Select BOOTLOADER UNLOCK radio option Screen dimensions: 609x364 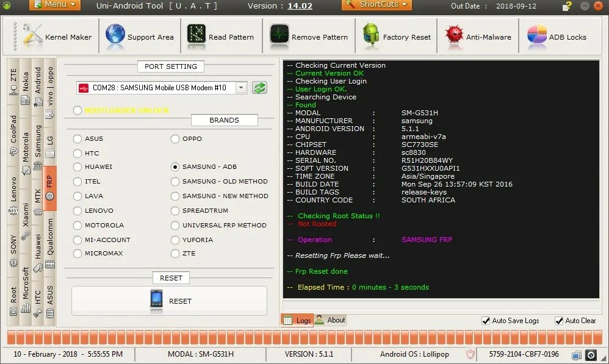tap(77, 110)
